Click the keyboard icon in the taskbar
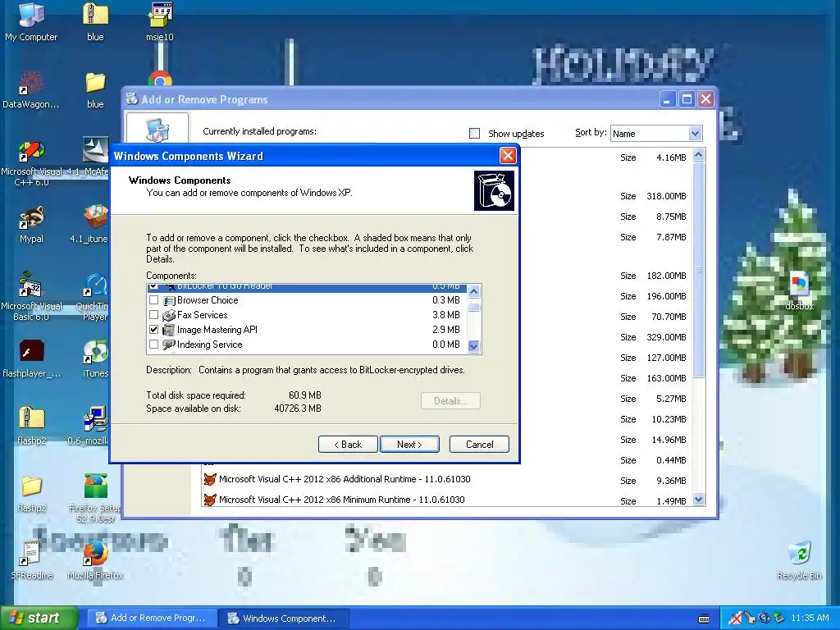The width and height of the screenshot is (840, 630). click(704, 619)
